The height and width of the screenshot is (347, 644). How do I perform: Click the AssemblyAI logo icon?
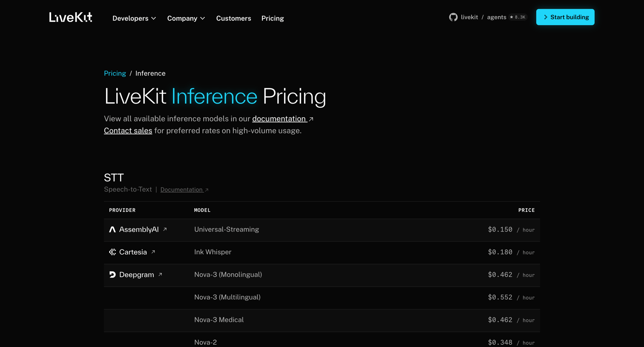(112, 229)
